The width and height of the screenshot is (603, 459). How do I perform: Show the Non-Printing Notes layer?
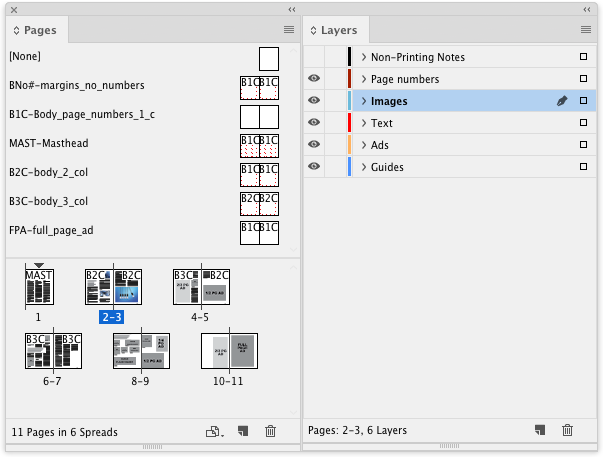(x=314, y=57)
